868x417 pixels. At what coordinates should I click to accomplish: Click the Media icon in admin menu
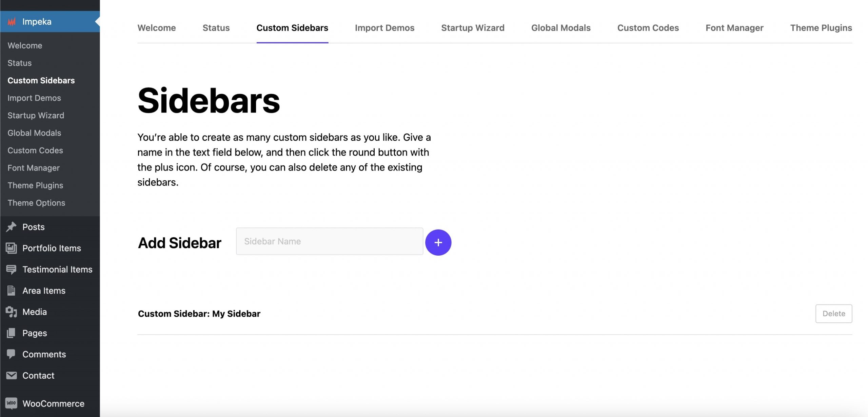[11, 312]
